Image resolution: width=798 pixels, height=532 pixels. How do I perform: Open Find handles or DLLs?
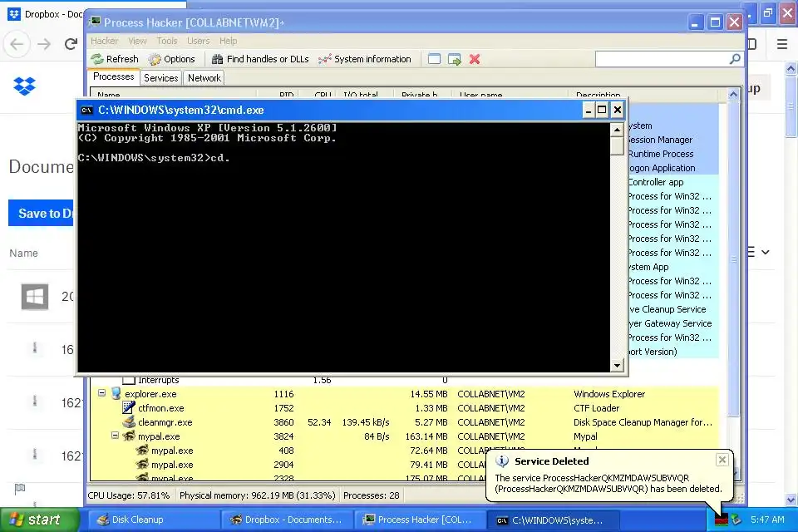[260, 59]
